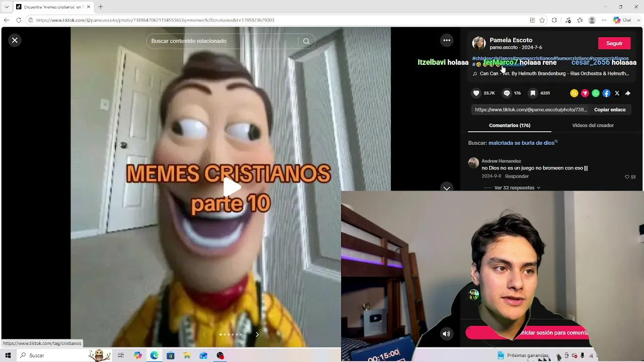Open the tab actions dropdown menu
The width and height of the screenshot is (644, 362).
tap(7, 7)
